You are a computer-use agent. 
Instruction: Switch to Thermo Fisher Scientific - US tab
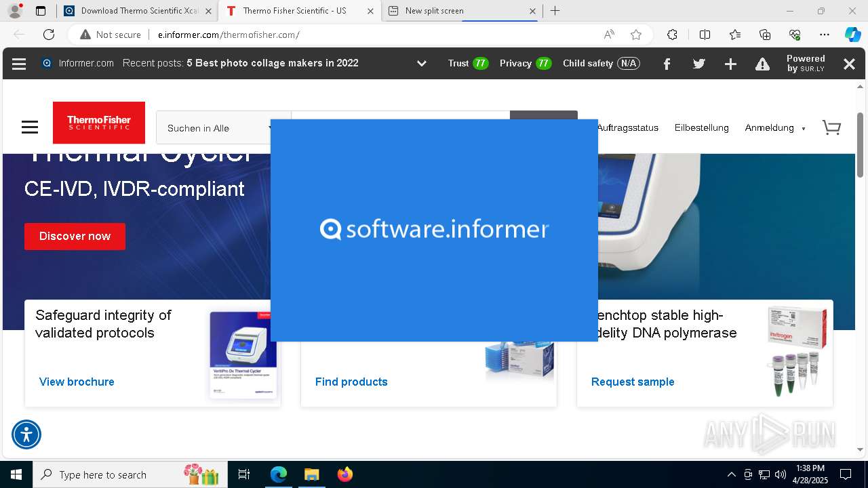[299, 11]
